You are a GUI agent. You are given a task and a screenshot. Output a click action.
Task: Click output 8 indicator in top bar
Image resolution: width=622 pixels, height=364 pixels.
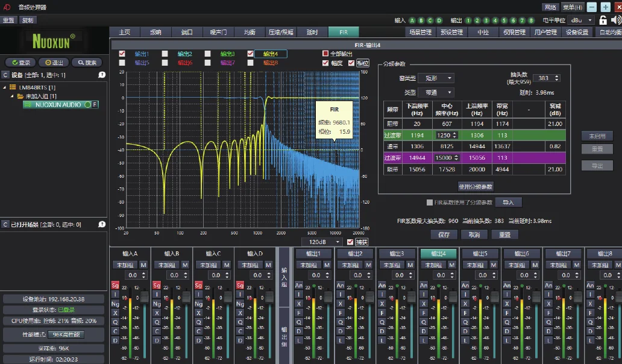[x=531, y=20]
